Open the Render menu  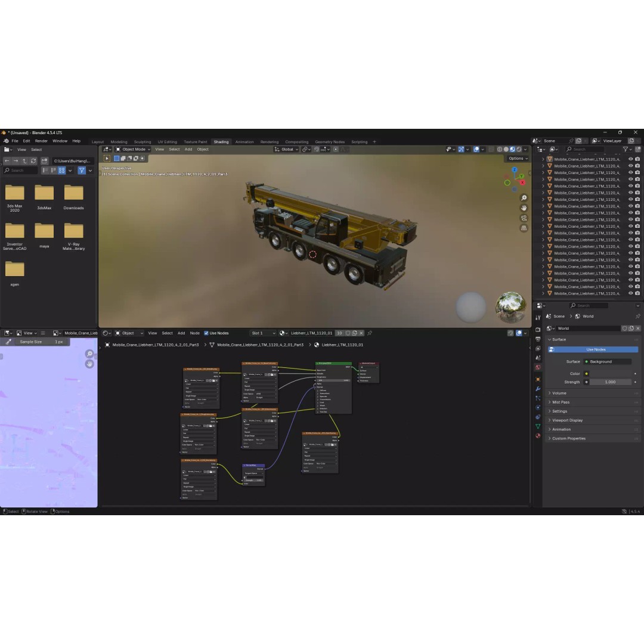[x=41, y=141]
